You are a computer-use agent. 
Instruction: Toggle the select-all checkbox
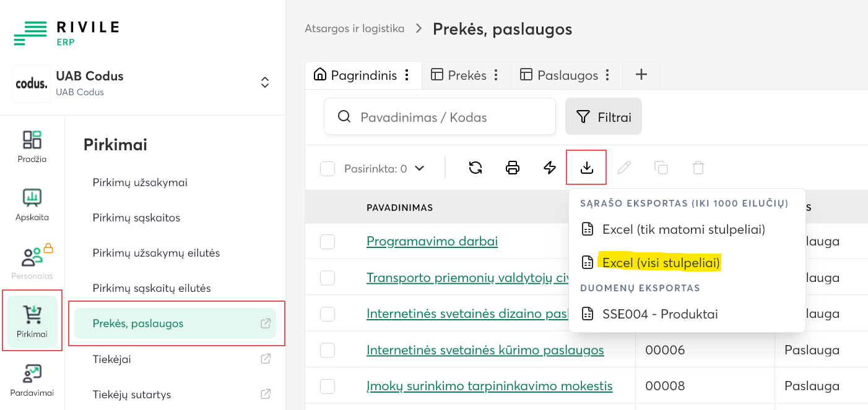(328, 168)
